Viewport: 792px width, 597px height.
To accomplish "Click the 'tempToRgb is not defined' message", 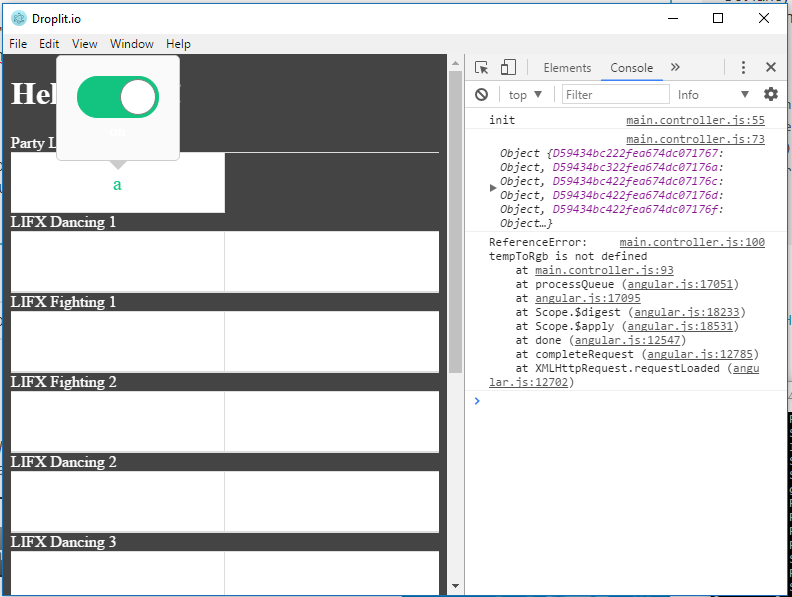I will click(x=568, y=256).
